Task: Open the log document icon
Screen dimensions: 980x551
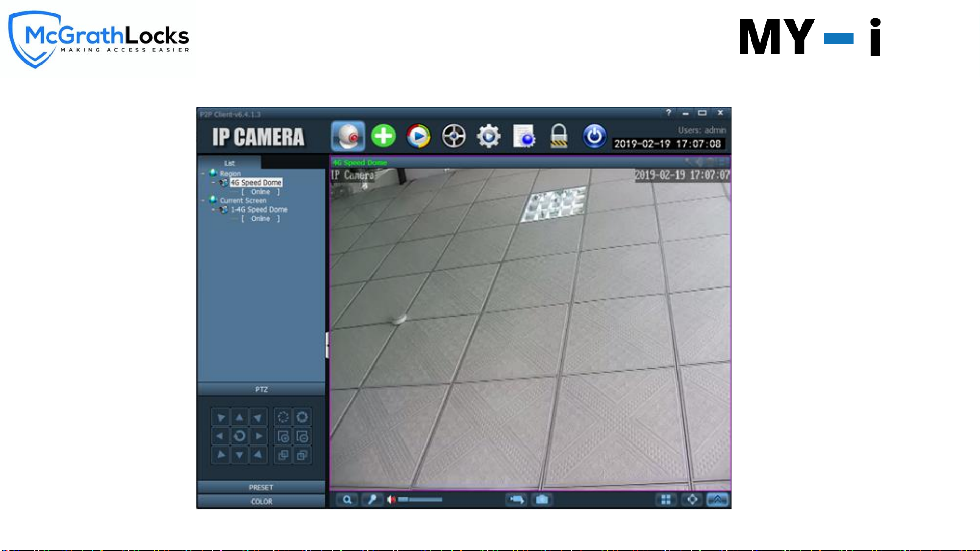Action: pos(524,136)
